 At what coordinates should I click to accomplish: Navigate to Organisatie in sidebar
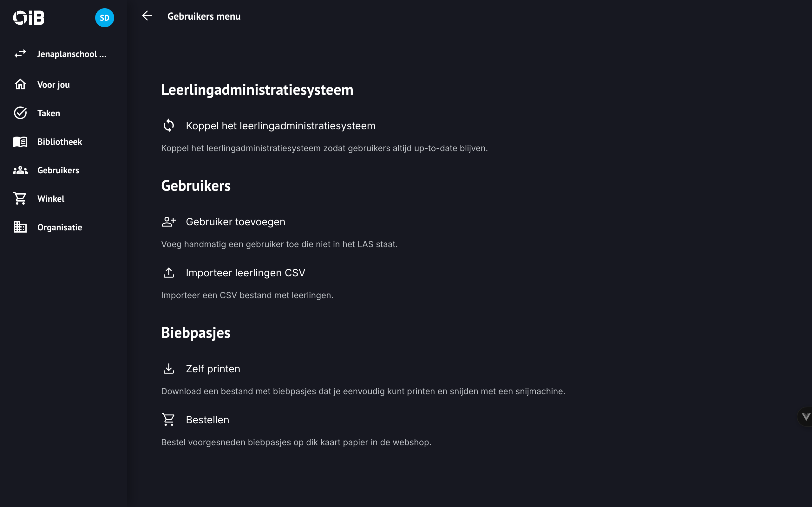(59, 227)
